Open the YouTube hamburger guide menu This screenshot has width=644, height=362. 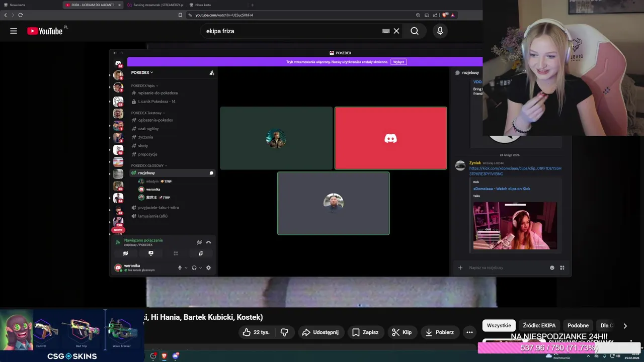click(14, 31)
